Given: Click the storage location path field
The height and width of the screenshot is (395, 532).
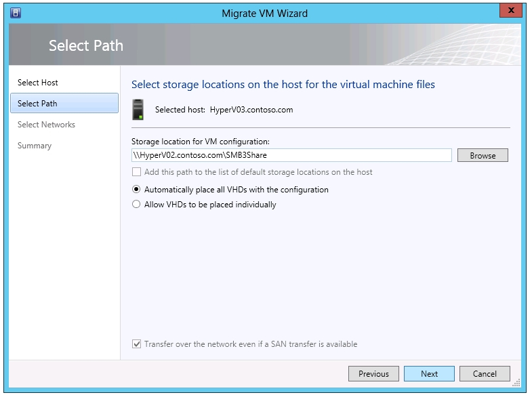Looking at the screenshot, I should click(x=291, y=156).
